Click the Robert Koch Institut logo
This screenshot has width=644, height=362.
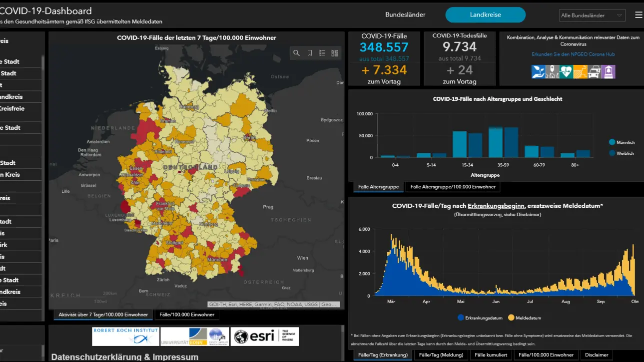pos(125,336)
